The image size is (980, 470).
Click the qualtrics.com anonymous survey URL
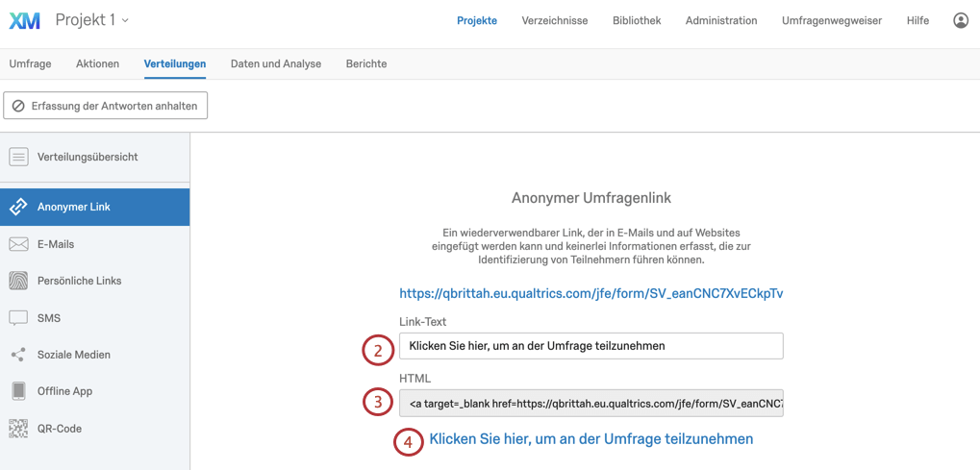591,293
